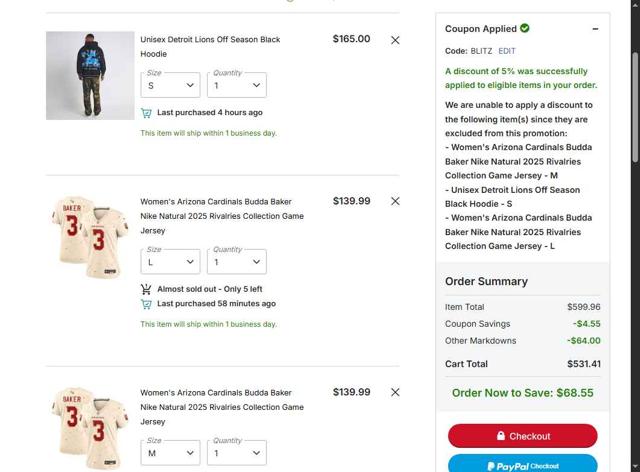Screen dimensions: 640x472
Task: Open Quantity dropdown for size M jersey
Action: pos(237,452)
